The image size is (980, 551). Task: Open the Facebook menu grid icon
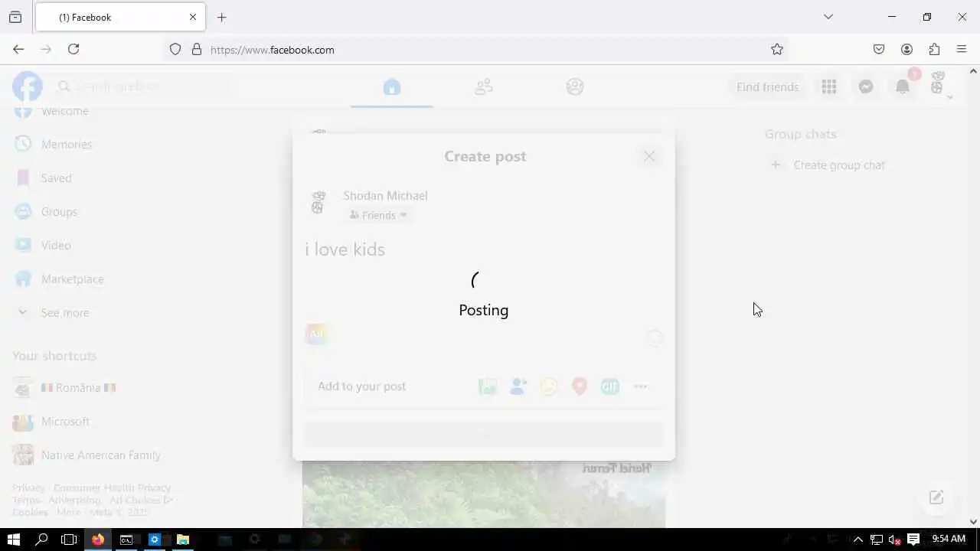(x=829, y=87)
